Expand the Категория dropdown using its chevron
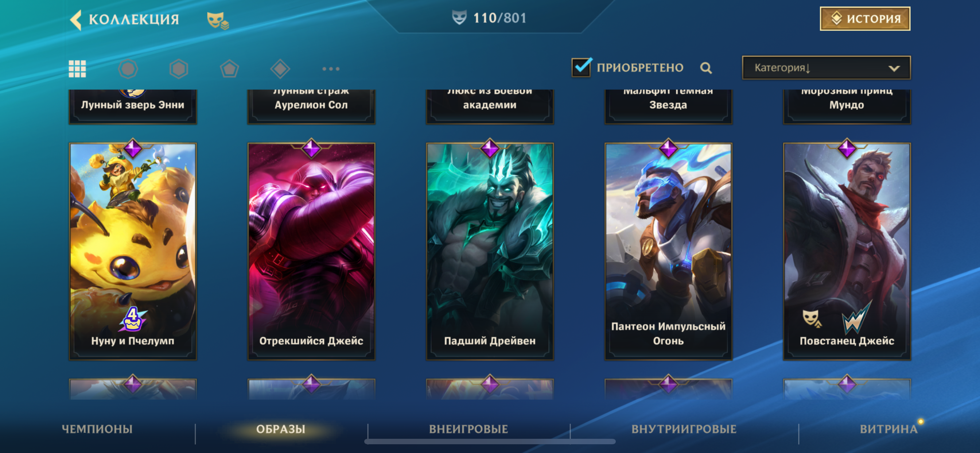Screen dimensions: 980x453 (894, 69)
